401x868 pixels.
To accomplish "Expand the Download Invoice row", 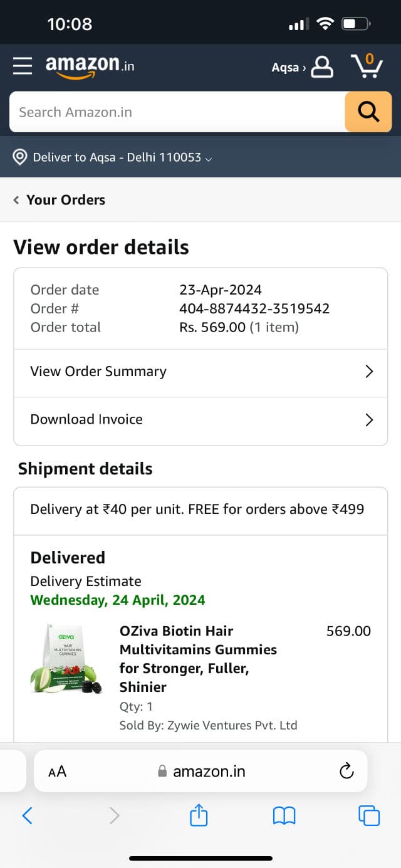I will coord(200,420).
